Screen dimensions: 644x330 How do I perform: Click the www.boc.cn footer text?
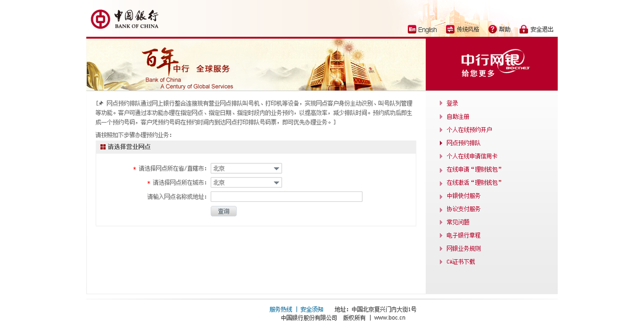(390, 318)
